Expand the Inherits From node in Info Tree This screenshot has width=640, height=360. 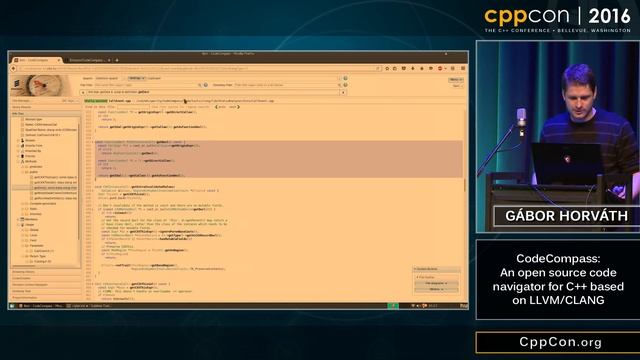coord(18,146)
